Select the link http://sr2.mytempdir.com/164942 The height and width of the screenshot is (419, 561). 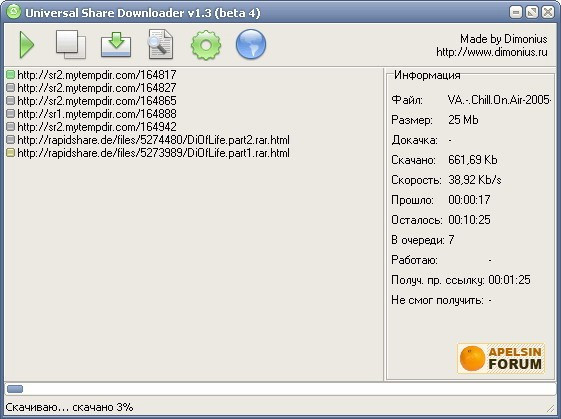(x=97, y=127)
